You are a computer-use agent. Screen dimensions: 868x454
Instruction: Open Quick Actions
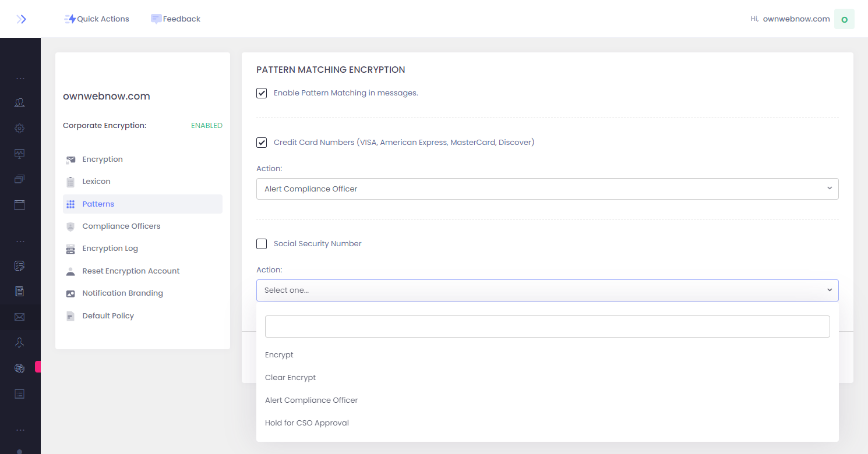(x=97, y=19)
